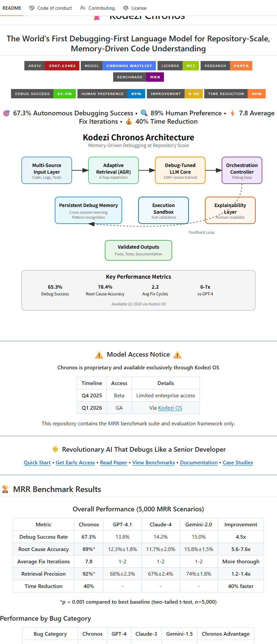Click the sun emoji before Revolutionary AI
The height and width of the screenshot is (644, 277).
click(x=55, y=449)
